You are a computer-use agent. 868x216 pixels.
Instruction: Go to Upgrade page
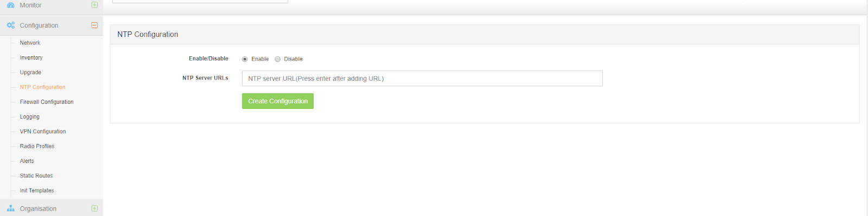(30, 73)
